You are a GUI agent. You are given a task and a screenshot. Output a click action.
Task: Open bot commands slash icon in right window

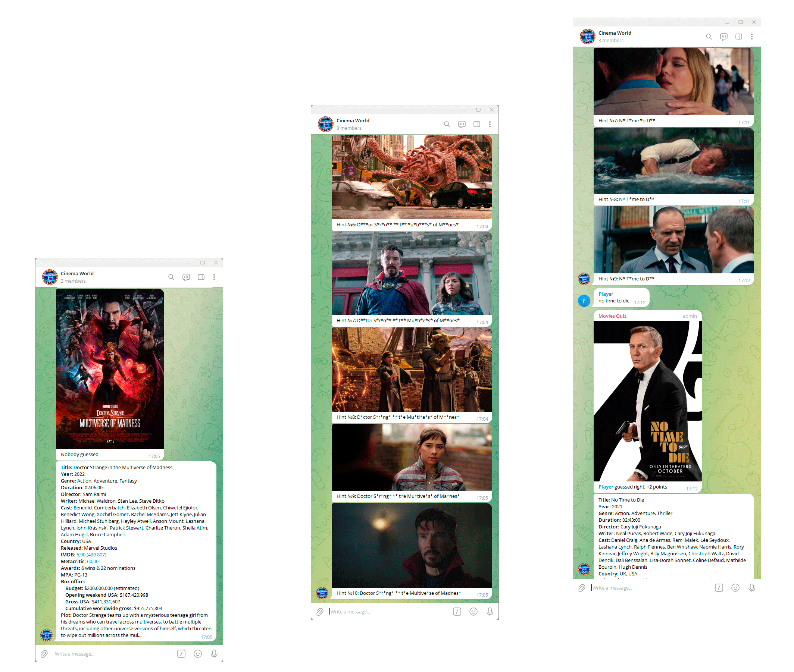tap(719, 588)
